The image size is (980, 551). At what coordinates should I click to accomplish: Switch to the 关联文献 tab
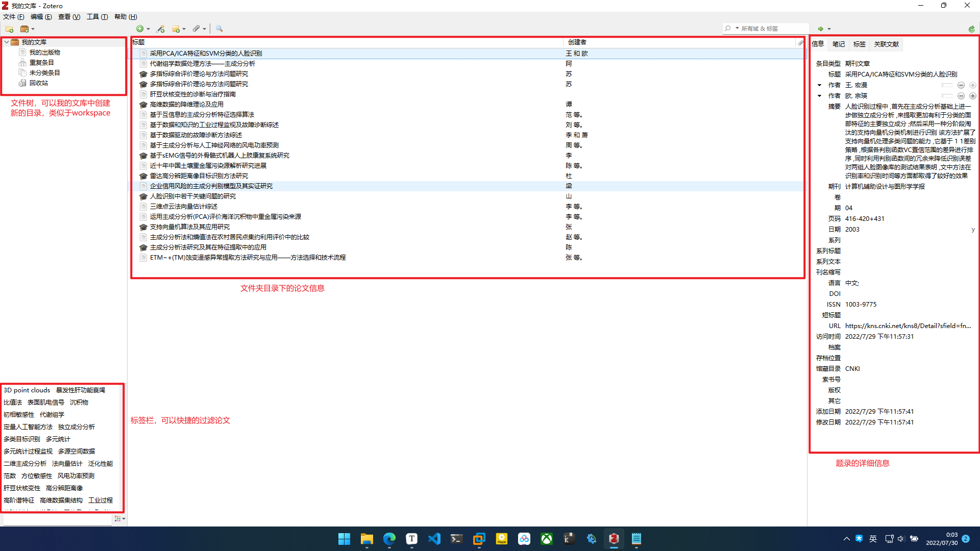click(x=886, y=44)
